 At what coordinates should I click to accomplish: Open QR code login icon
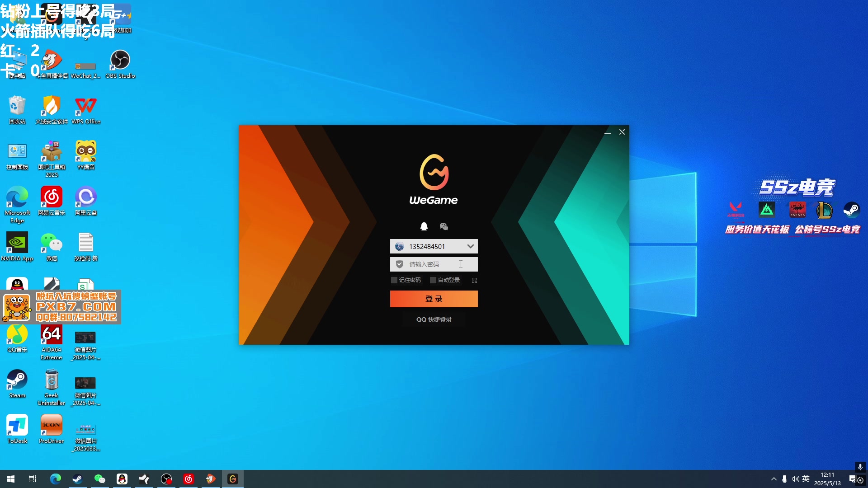click(x=474, y=280)
